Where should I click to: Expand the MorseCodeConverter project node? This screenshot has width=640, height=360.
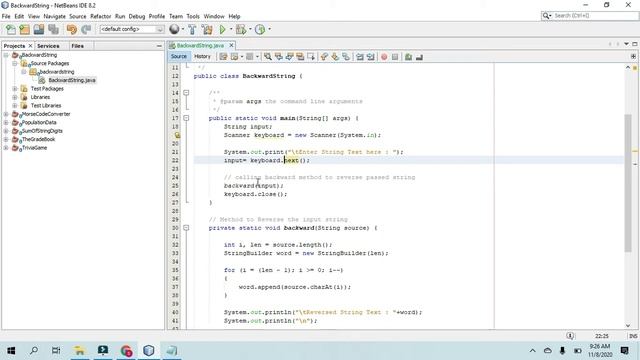(x=6, y=114)
